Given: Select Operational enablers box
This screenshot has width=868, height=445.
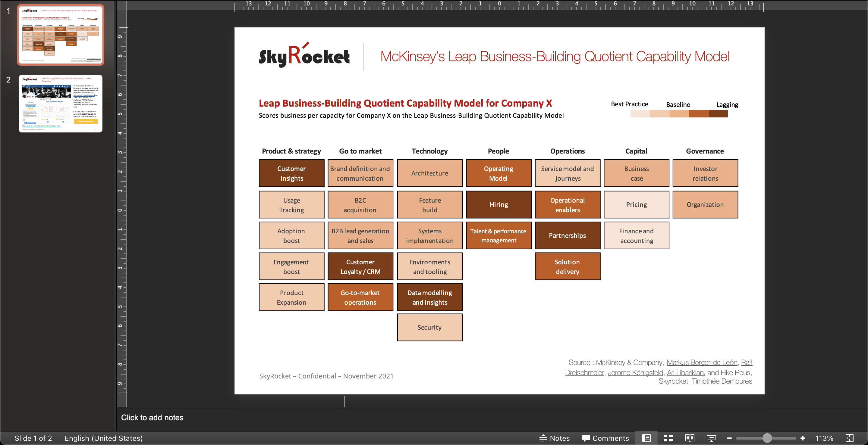Looking at the screenshot, I should click(568, 205).
